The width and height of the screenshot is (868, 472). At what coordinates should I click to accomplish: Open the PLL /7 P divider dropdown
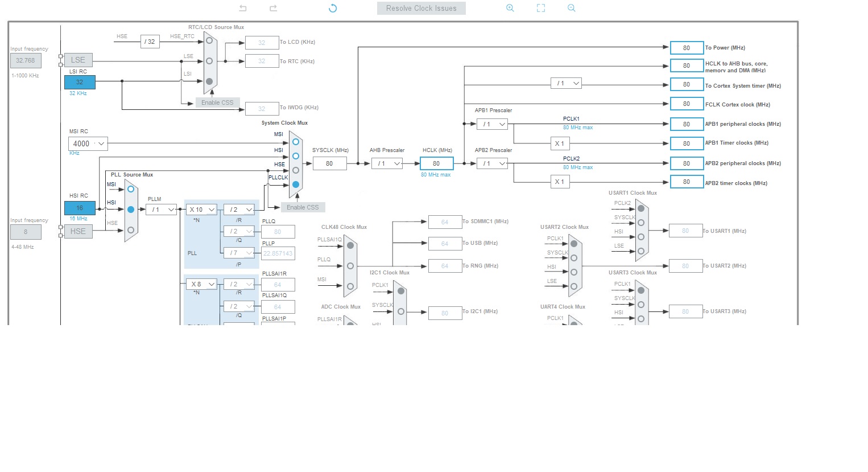point(239,253)
